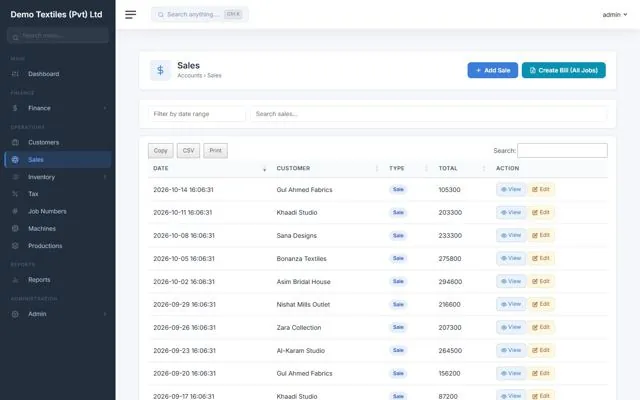Click the Print button

coord(216,151)
